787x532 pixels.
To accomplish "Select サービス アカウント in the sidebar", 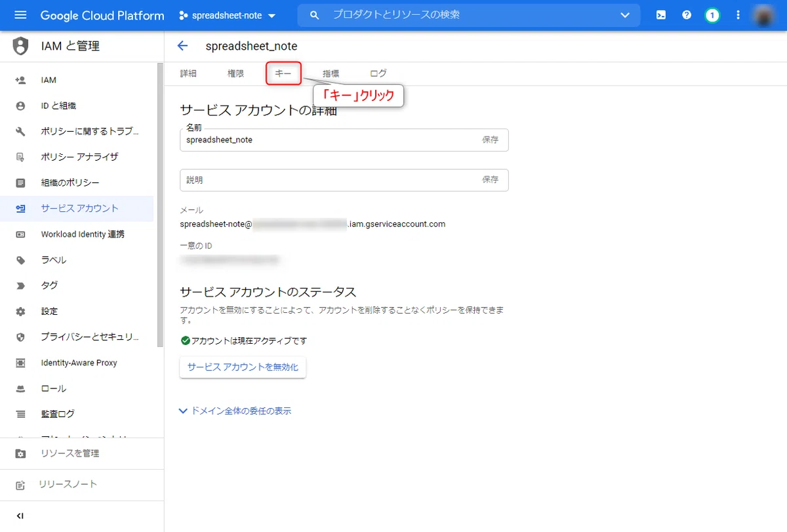I will tap(77, 209).
